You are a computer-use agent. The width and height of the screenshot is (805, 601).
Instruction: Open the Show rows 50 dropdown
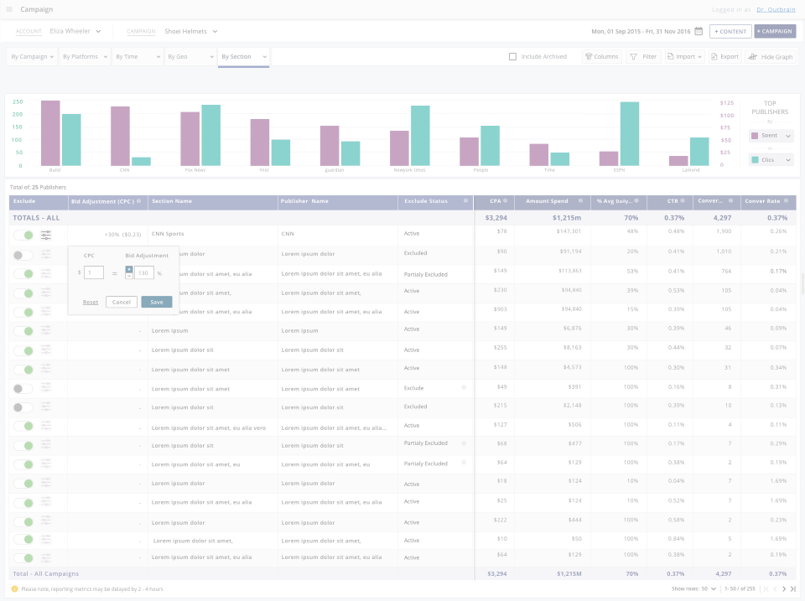pos(709,589)
